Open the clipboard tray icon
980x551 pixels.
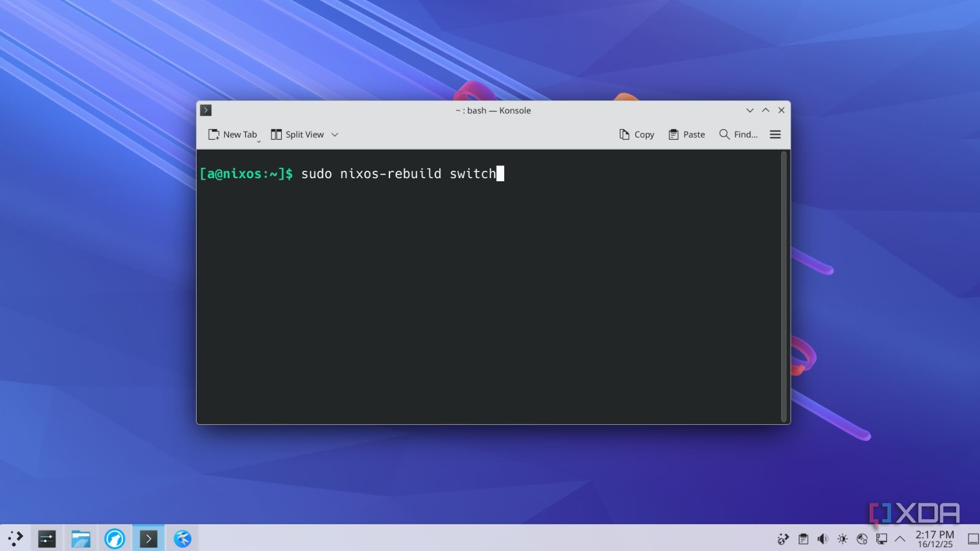tap(803, 539)
